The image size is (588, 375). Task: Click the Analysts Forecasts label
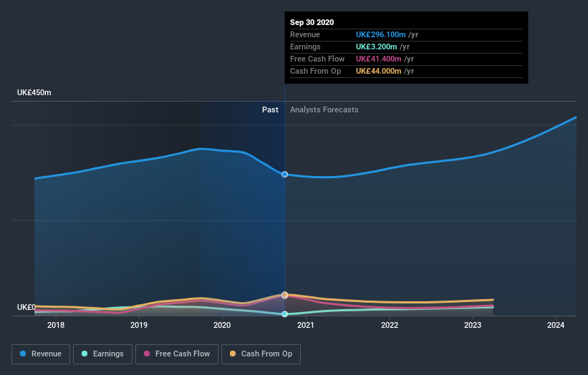pos(324,109)
